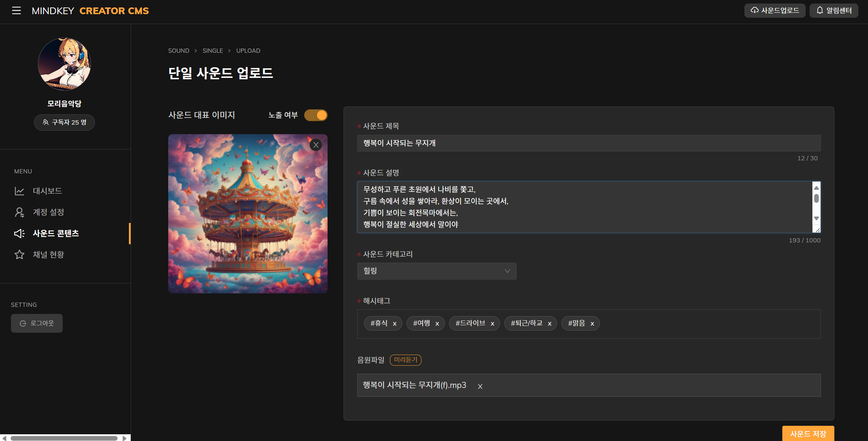Remove the uploaded mp3 file
868x441 pixels.
480,386
